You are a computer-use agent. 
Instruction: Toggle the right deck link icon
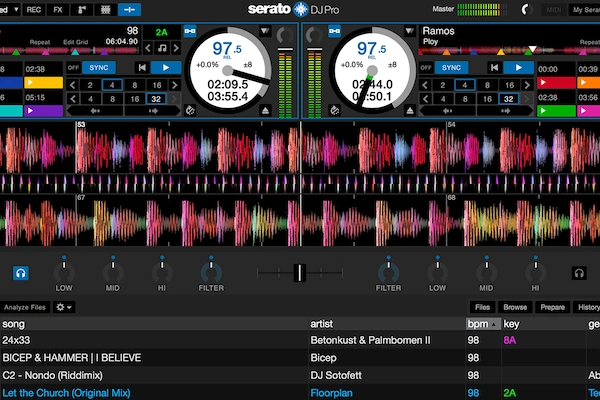pyautogui.click(x=334, y=31)
